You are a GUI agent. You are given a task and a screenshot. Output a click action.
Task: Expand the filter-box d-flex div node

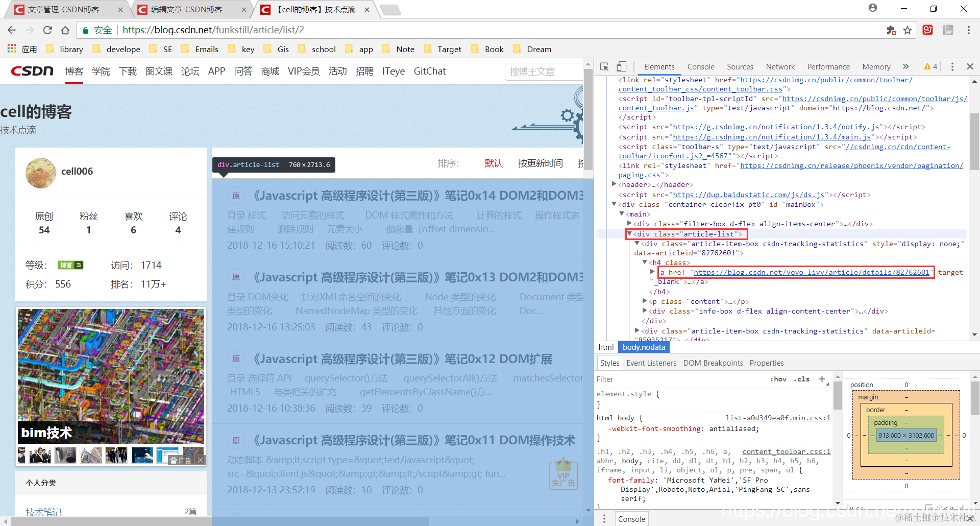coord(630,223)
